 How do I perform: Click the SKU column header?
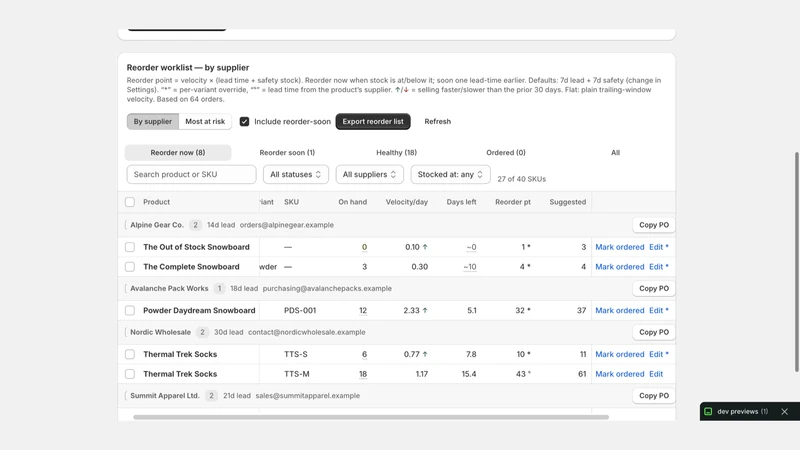pos(291,202)
